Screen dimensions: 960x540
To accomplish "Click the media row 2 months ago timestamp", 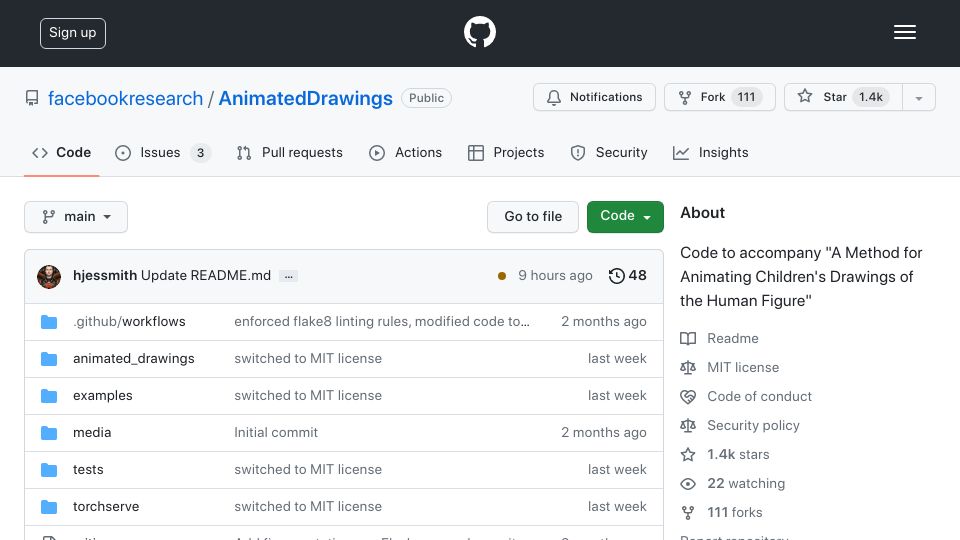I will [x=604, y=432].
